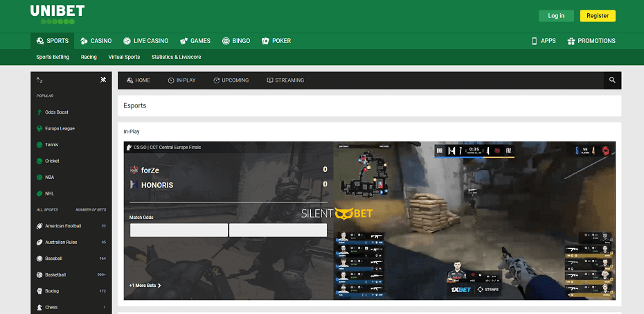The height and width of the screenshot is (314, 644).
Task: Open the Bingo section
Action: pos(236,41)
